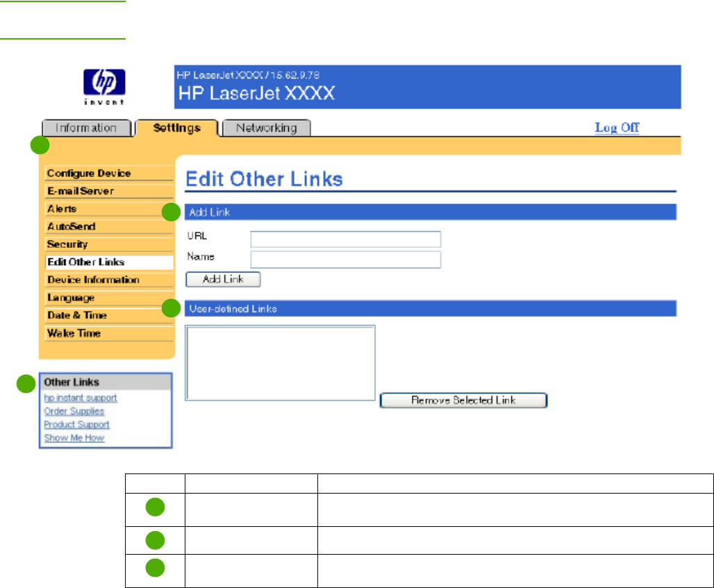Open E-mail Server settings

coord(109,191)
